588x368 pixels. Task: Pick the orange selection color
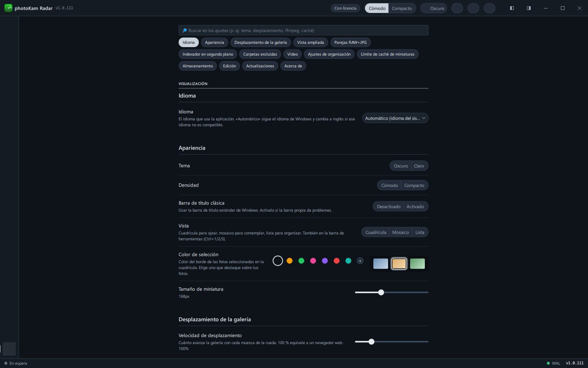290,261
